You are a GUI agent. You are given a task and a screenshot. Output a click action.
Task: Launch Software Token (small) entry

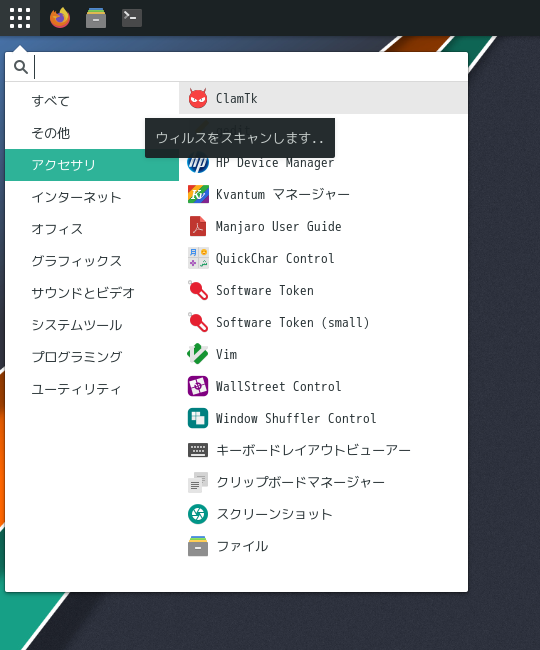click(323, 322)
